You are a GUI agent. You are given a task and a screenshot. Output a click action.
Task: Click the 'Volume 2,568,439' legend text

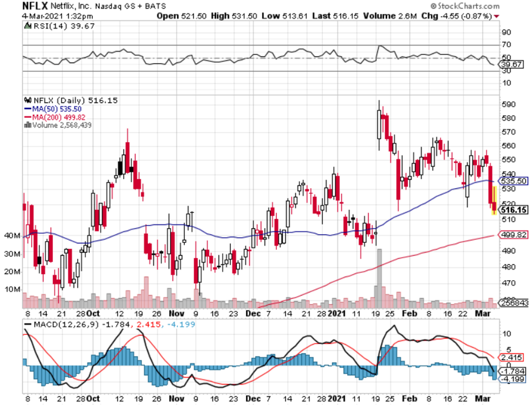pyautogui.click(x=62, y=125)
